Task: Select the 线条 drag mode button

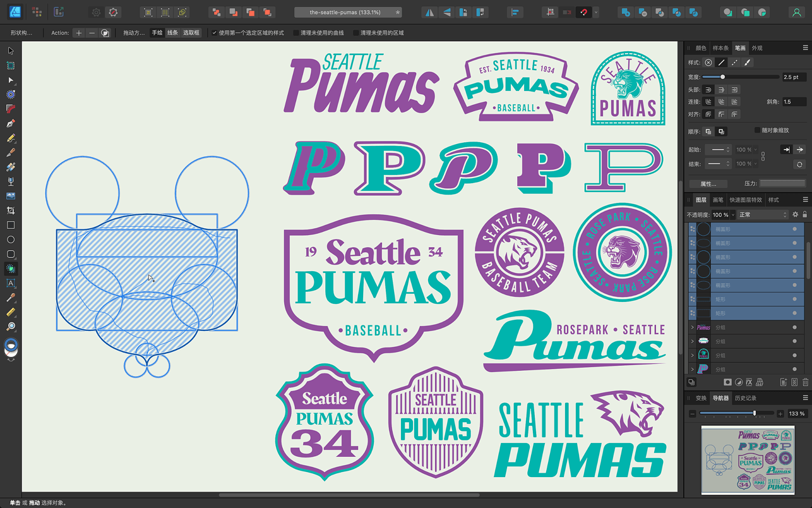Action: [172, 33]
